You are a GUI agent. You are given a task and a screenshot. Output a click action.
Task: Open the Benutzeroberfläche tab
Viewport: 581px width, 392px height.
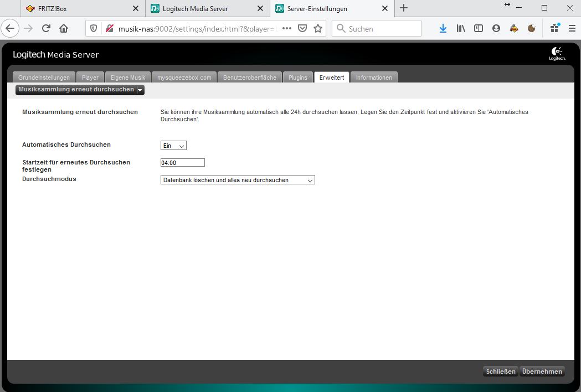point(250,78)
